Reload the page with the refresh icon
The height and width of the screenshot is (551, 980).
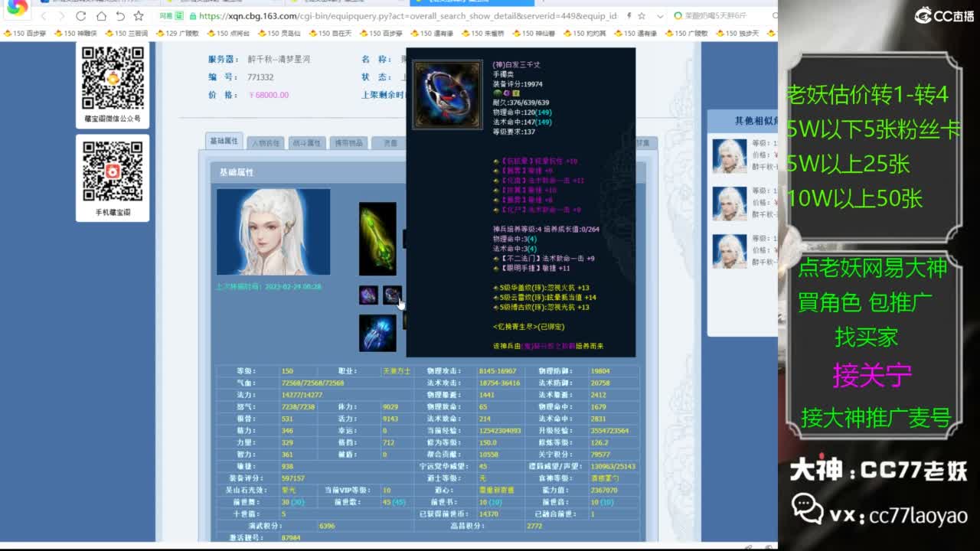(x=81, y=16)
